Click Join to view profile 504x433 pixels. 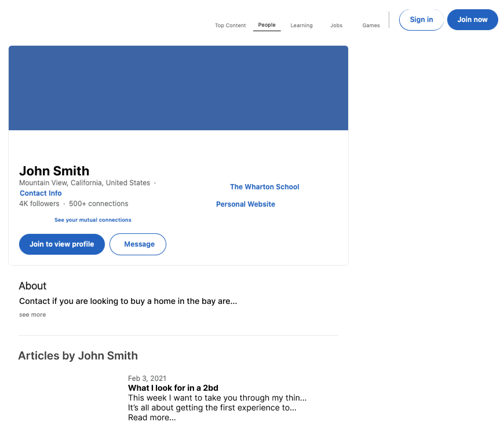click(x=62, y=244)
